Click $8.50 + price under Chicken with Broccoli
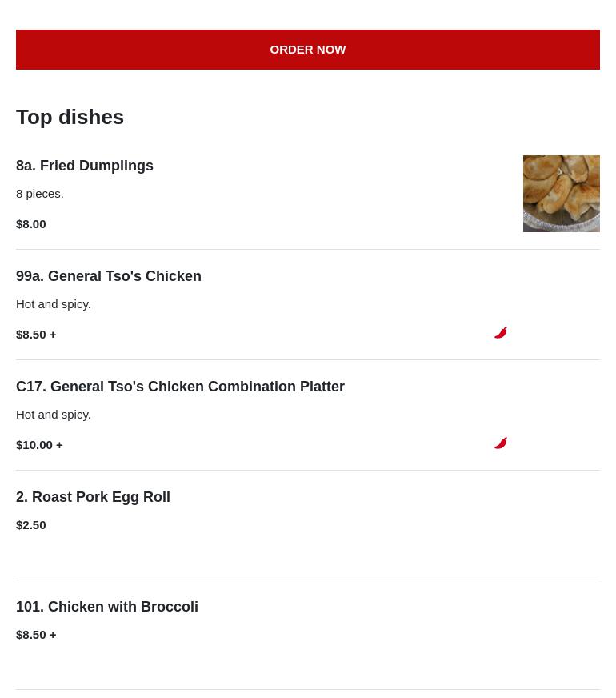Screen dimensions: 616x698 click(36, 635)
